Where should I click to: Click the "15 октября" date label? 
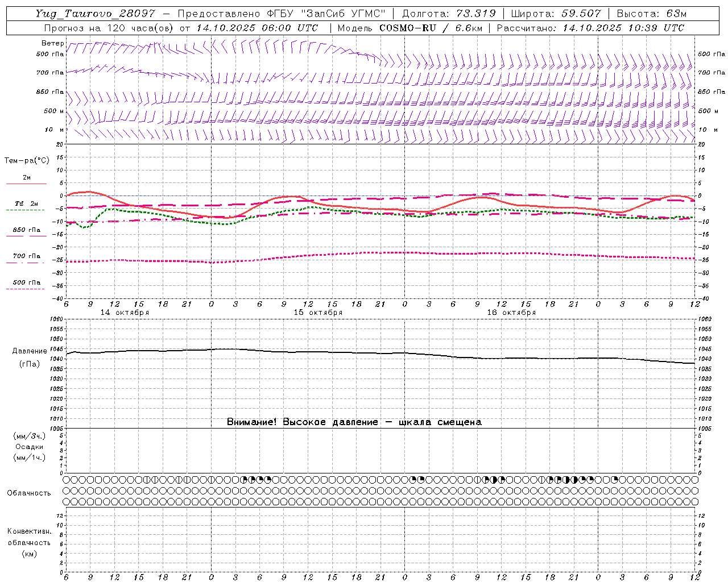(x=318, y=313)
